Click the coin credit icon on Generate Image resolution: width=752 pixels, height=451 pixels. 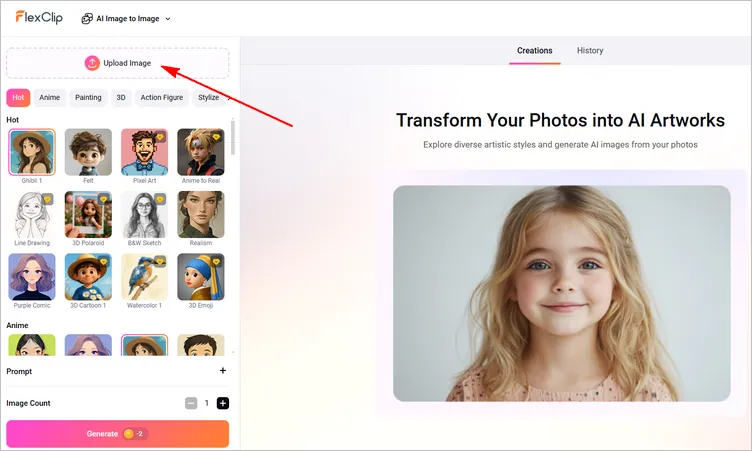point(128,434)
